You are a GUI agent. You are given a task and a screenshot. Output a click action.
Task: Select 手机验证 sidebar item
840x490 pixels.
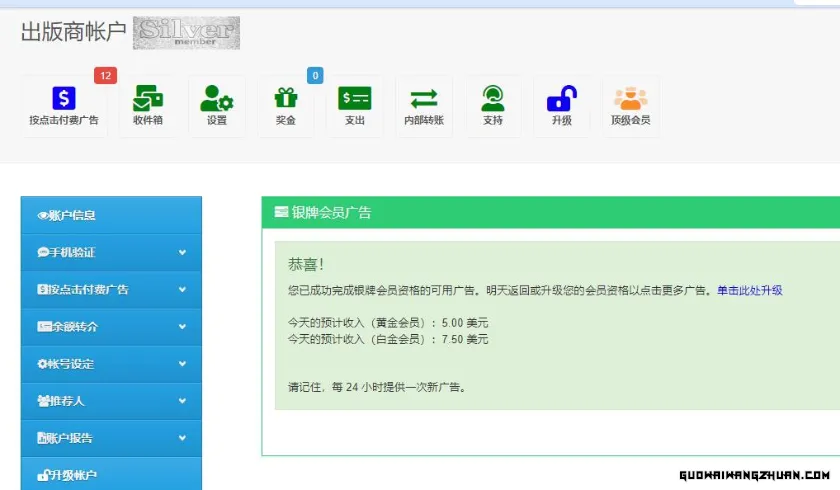111,252
